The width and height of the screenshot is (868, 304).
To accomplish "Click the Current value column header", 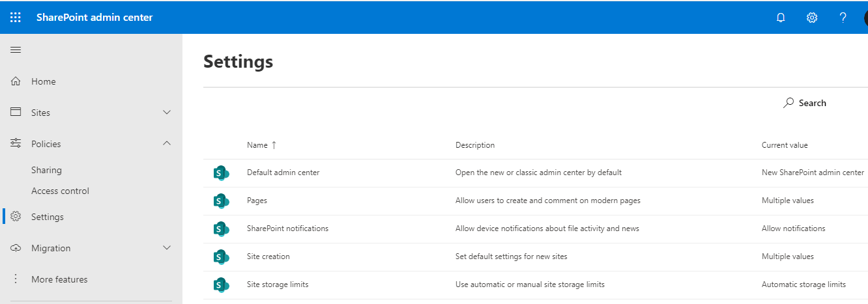I will click(785, 145).
